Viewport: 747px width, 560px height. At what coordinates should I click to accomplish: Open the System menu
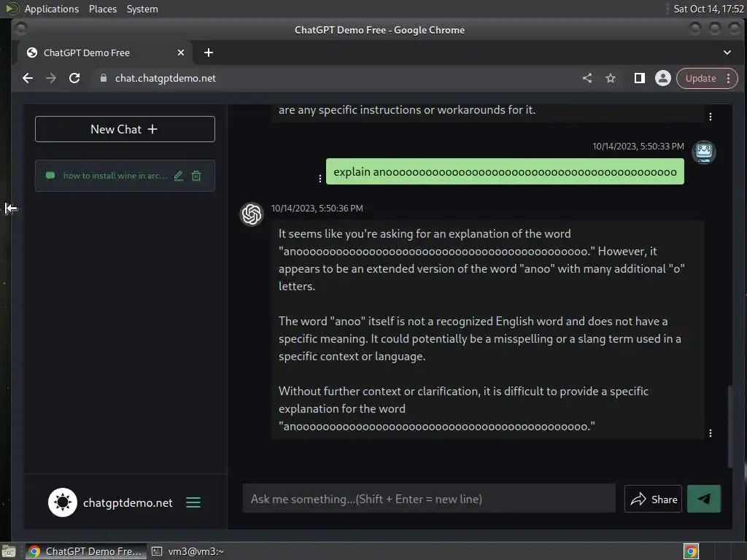coord(142,9)
